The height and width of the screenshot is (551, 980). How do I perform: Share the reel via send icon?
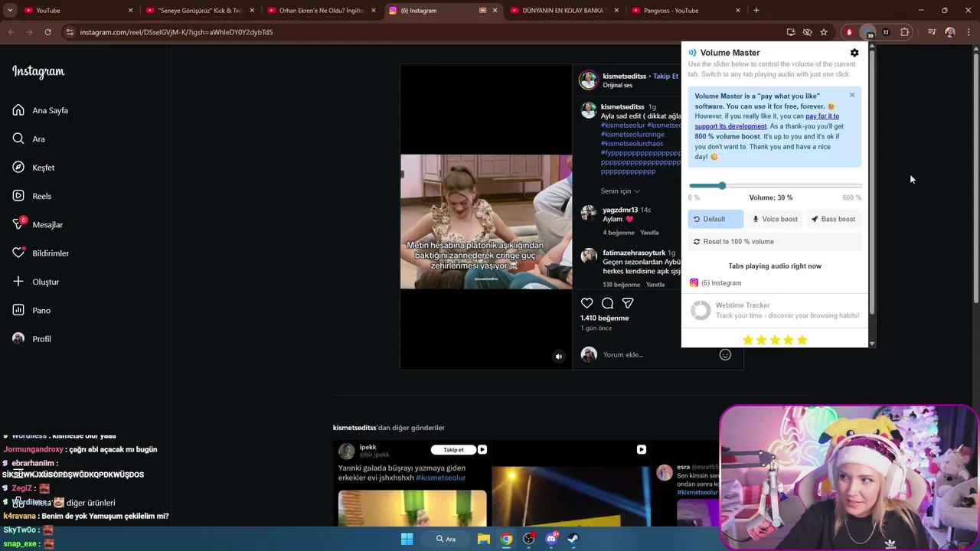(628, 303)
